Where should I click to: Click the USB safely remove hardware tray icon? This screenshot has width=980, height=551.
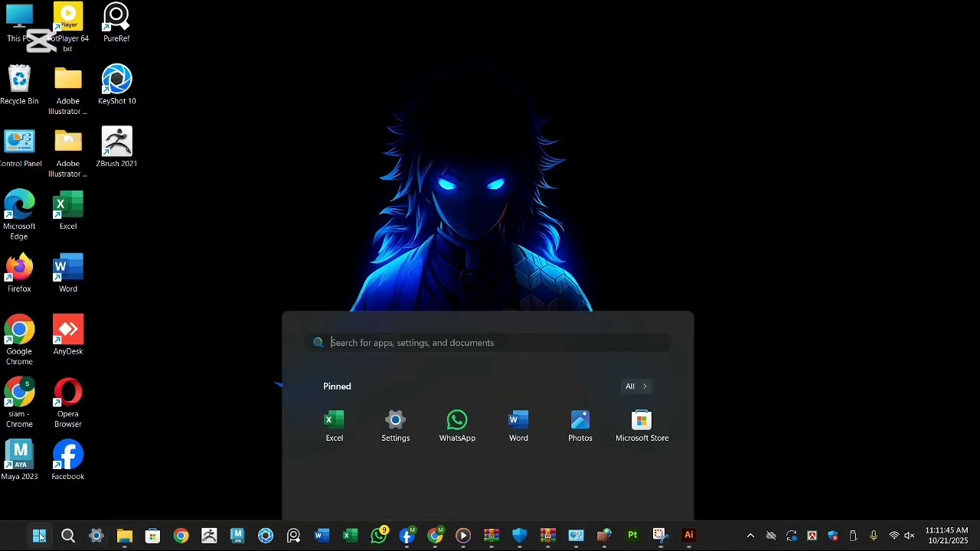point(853,536)
